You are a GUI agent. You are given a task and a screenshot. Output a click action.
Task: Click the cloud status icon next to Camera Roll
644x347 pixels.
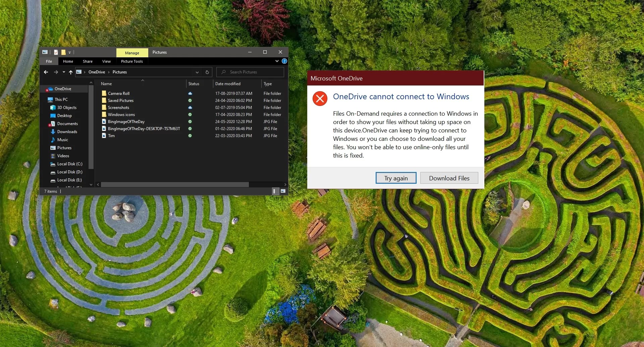pyautogui.click(x=190, y=94)
